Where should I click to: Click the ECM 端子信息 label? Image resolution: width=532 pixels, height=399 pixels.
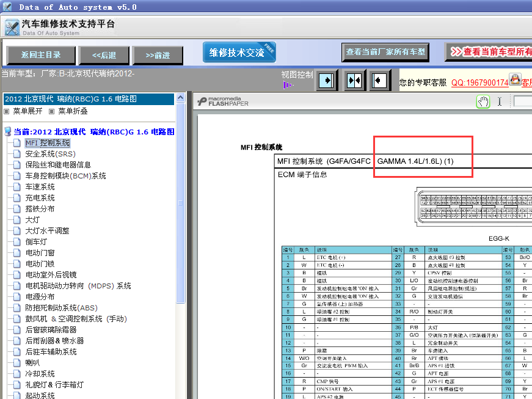[302, 175]
